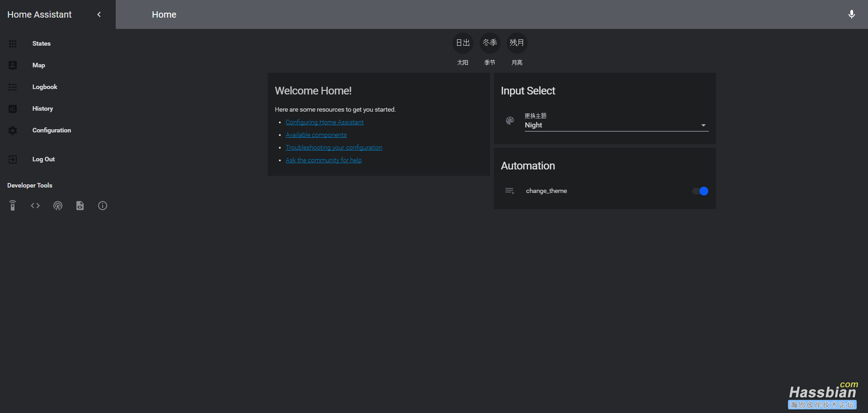Collapse the sidebar with the chevron arrow
The image size is (868, 413).
click(99, 14)
